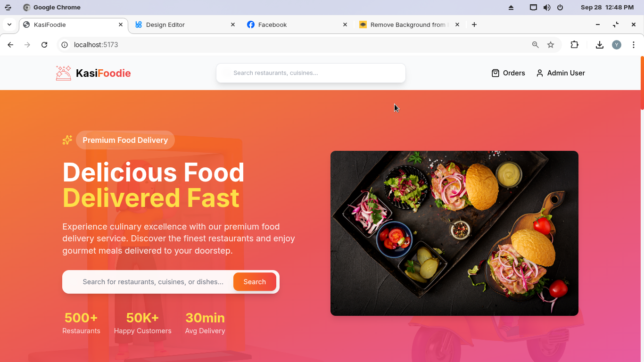
Task: Bookmark this page with the star icon
Action: pos(551,45)
